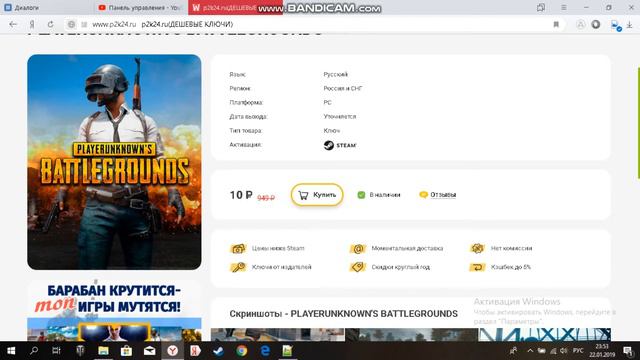Open the Yandex Browser taskbar icon
Image resolution: width=640 pixels, height=360 pixels.
click(172, 351)
